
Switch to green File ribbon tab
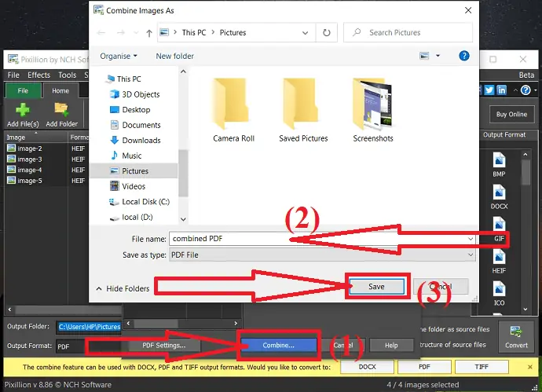pos(23,91)
